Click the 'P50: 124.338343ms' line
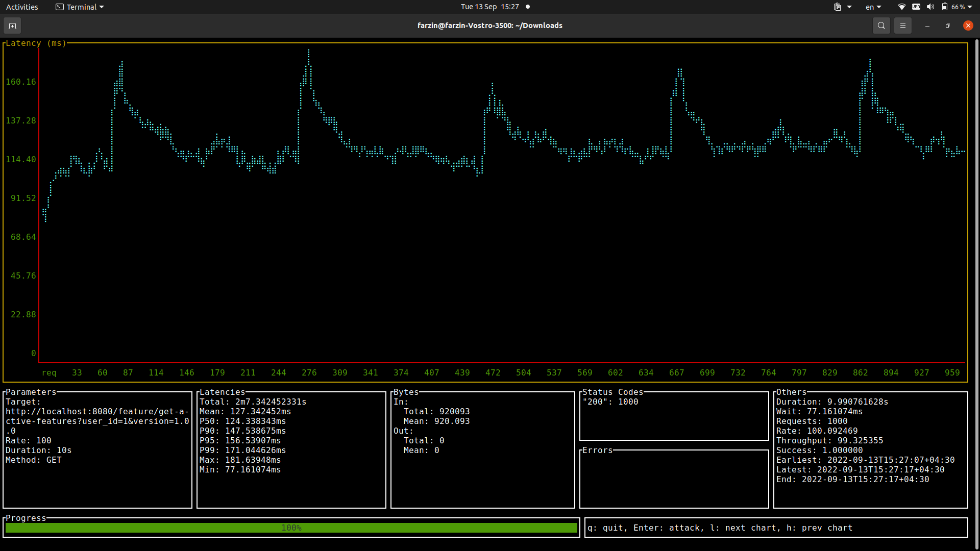The image size is (980, 551). pos(243,421)
